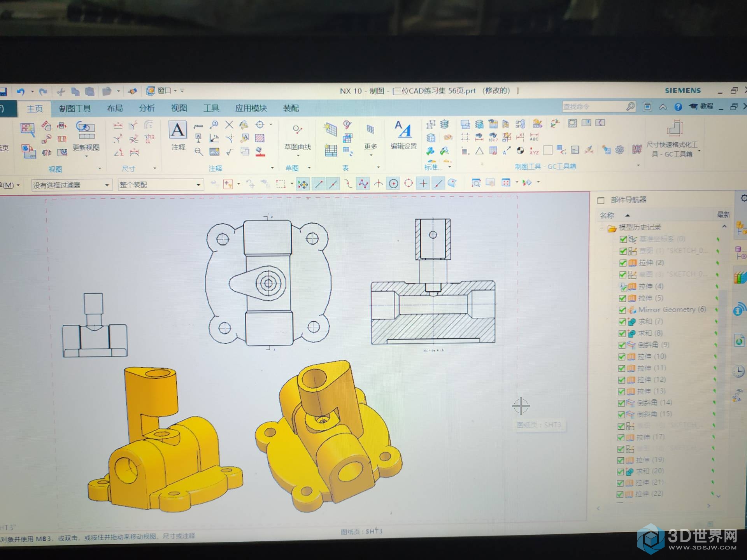Image resolution: width=747 pixels, height=560 pixels.
Task: Uncheck the 求和 (20) feature checkbox
Action: (x=621, y=472)
